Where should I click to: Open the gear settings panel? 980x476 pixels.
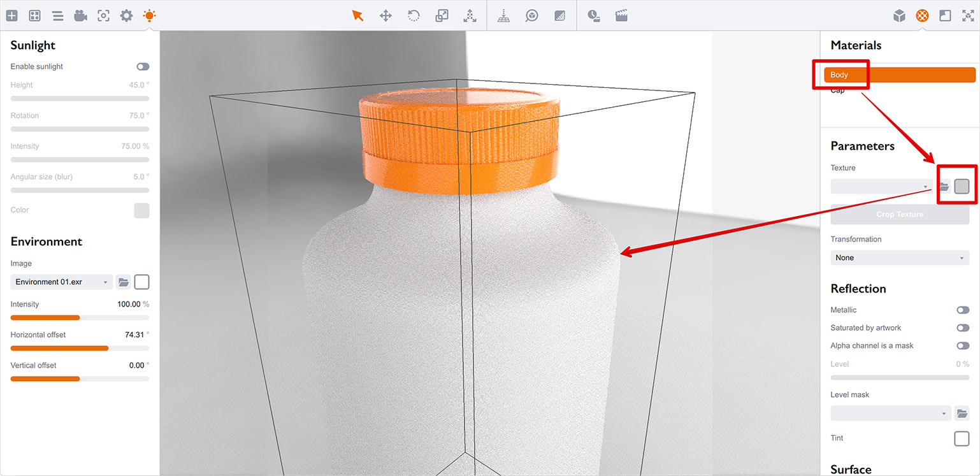126,15
